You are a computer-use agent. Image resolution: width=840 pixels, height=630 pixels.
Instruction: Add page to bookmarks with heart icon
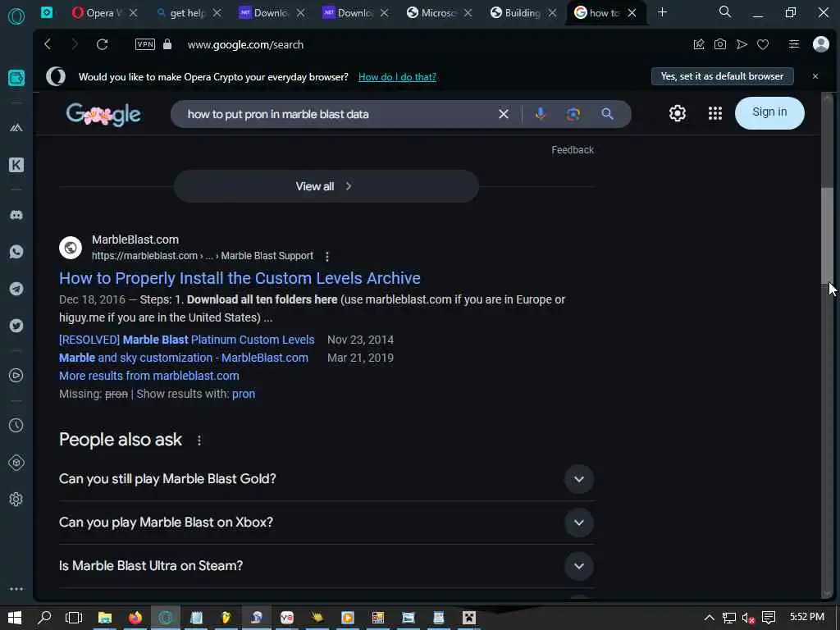click(763, 44)
